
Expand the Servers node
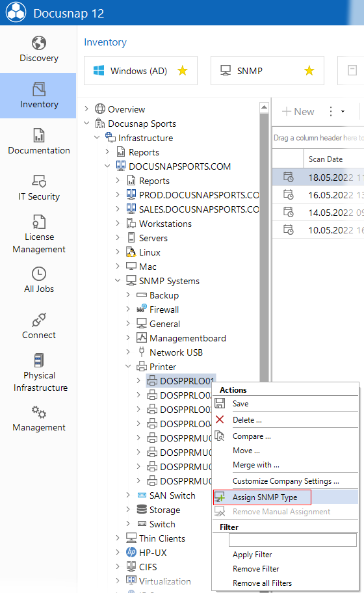pyautogui.click(x=118, y=238)
